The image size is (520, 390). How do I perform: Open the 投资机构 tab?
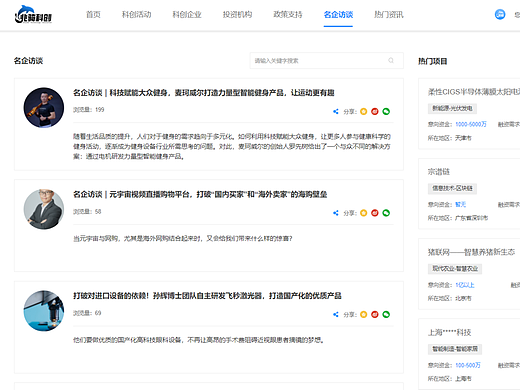coord(237,15)
